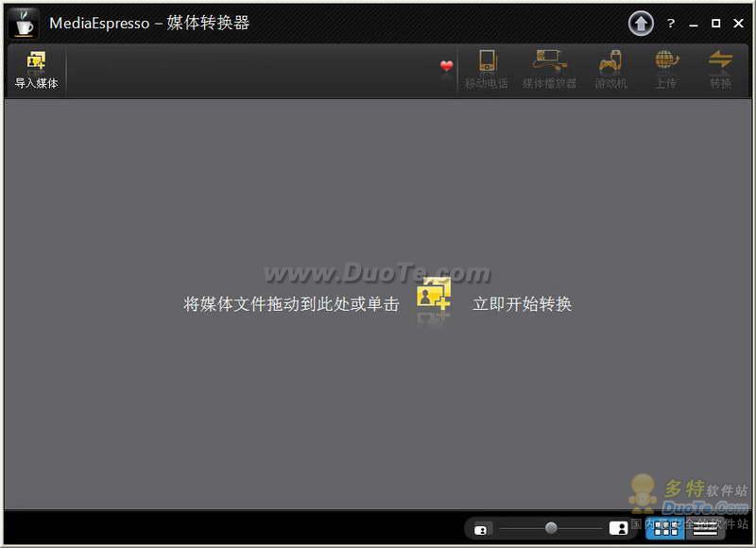This screenshot has width=756, height=548.
Task: Maximize the MediaEspresso window
Action: coord(716,23)
